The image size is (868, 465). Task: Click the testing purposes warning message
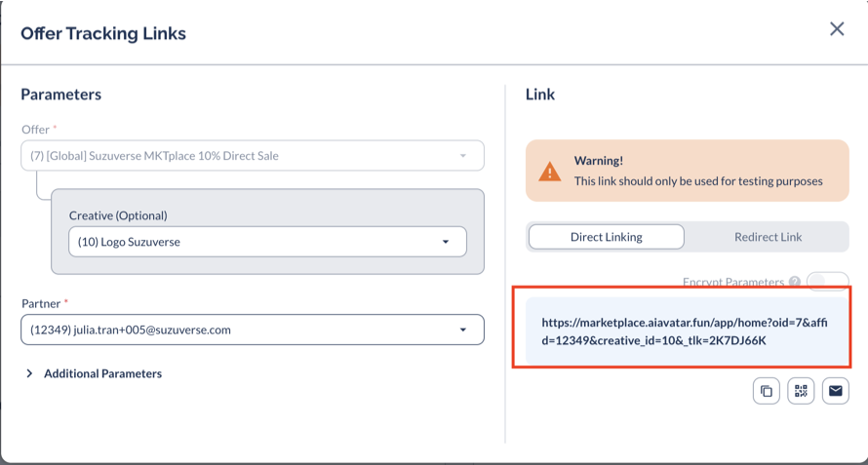pos(698,181)
